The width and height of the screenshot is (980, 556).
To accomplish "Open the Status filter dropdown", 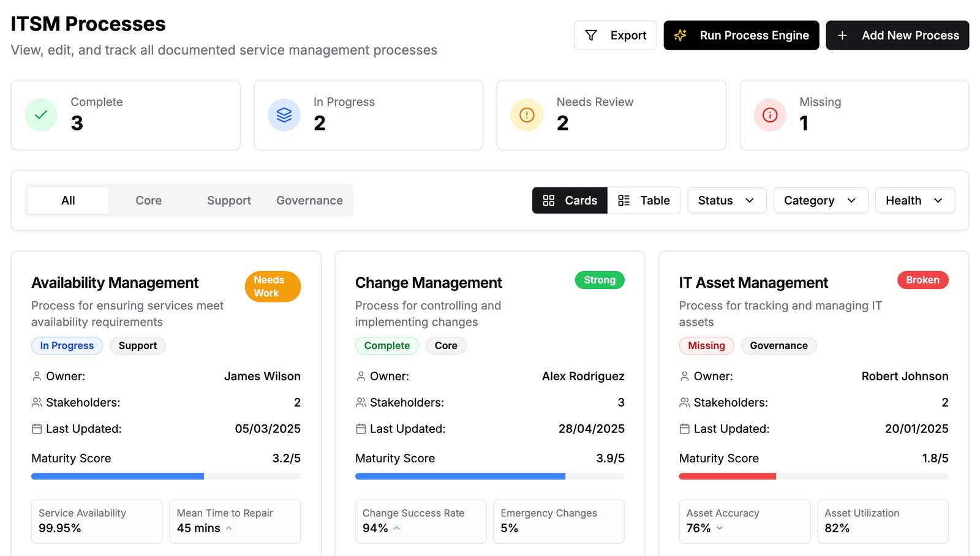I will tap(726, 200).
